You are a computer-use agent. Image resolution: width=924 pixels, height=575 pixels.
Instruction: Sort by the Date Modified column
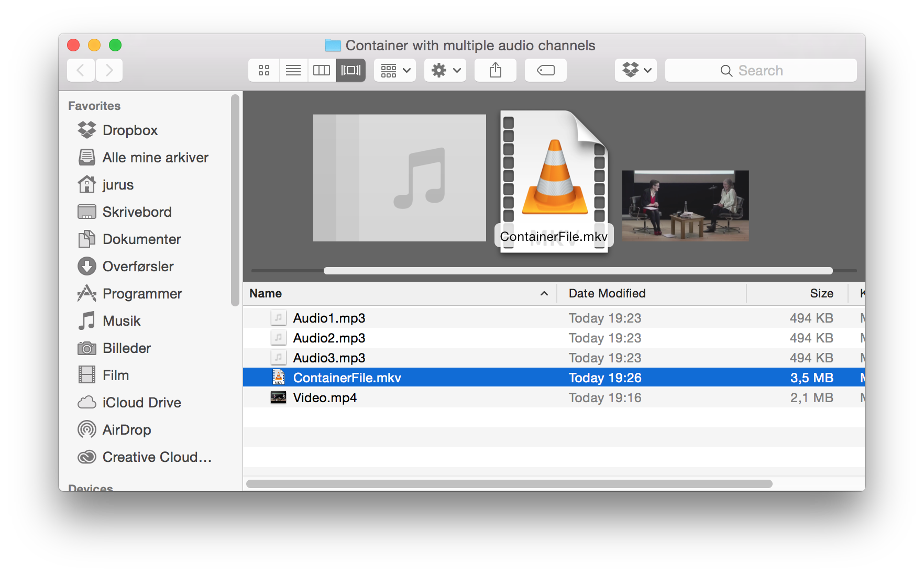[651, 293]
